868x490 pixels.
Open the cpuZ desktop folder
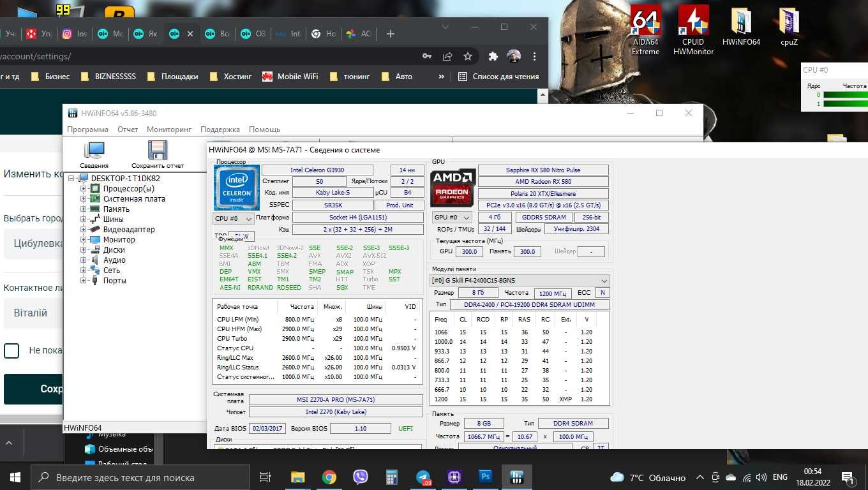pyautogui.click(x=789, y=28)
